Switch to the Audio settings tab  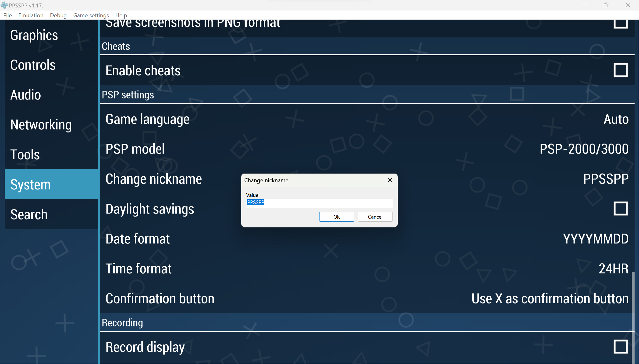[51, 94]
